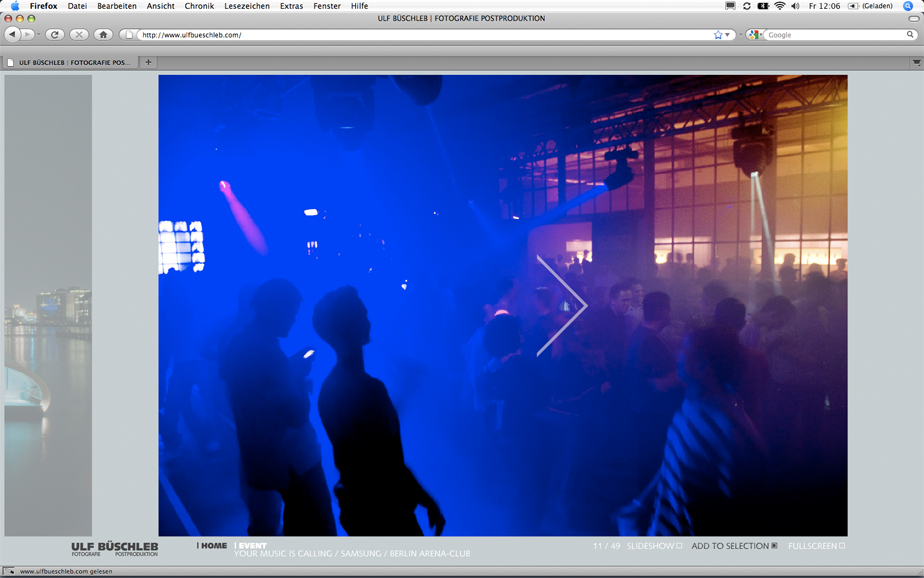Toggle the SLIDESHOW checkbox

679,546
